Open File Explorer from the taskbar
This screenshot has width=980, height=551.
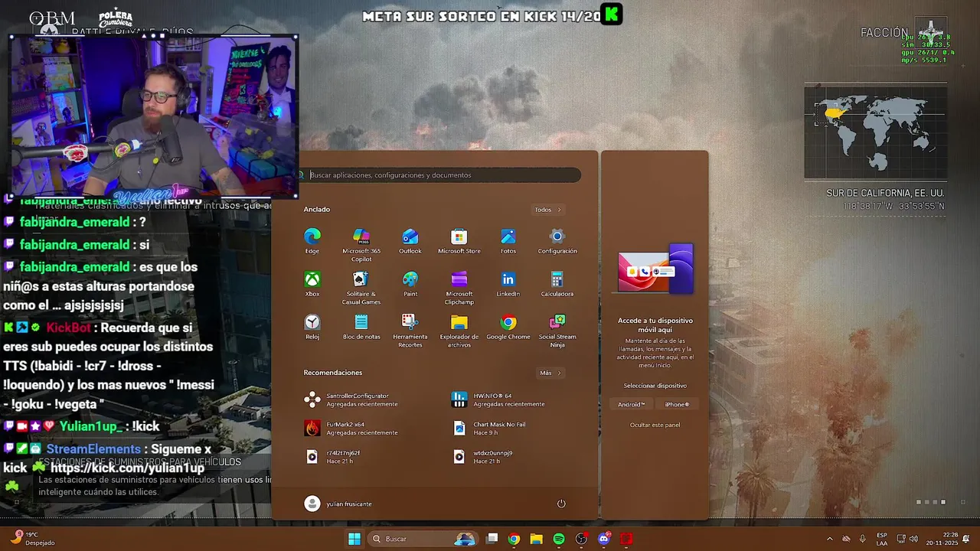coord(537,539)
